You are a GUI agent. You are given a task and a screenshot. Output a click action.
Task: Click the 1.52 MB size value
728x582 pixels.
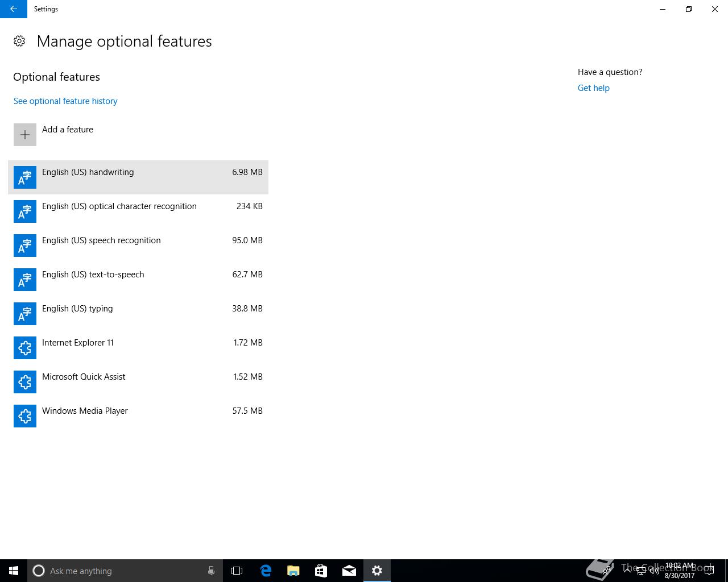248,377
